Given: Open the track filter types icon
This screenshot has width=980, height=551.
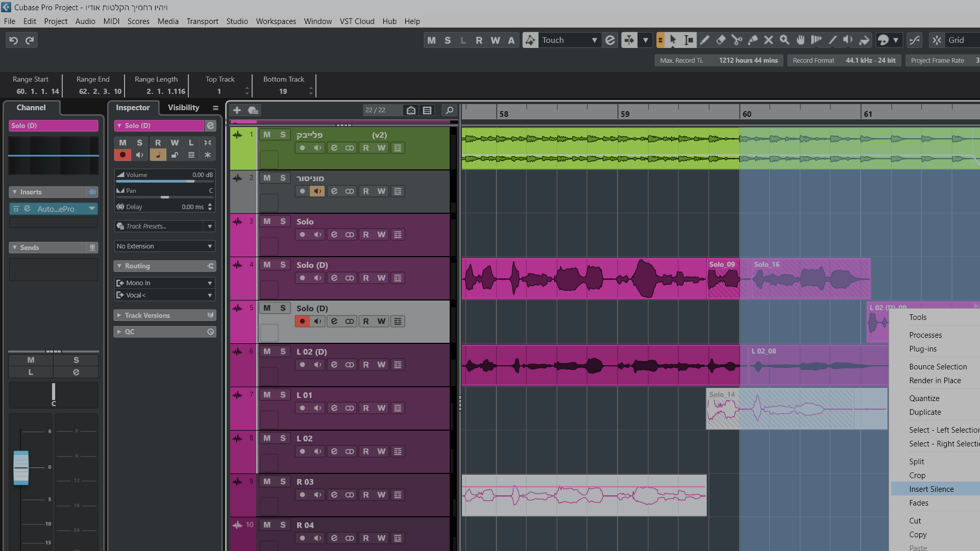Looking at the screenshot, I should pos(427,110).
